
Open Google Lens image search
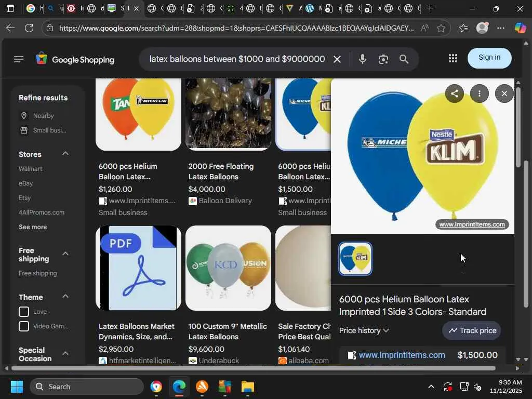point(383,59)
